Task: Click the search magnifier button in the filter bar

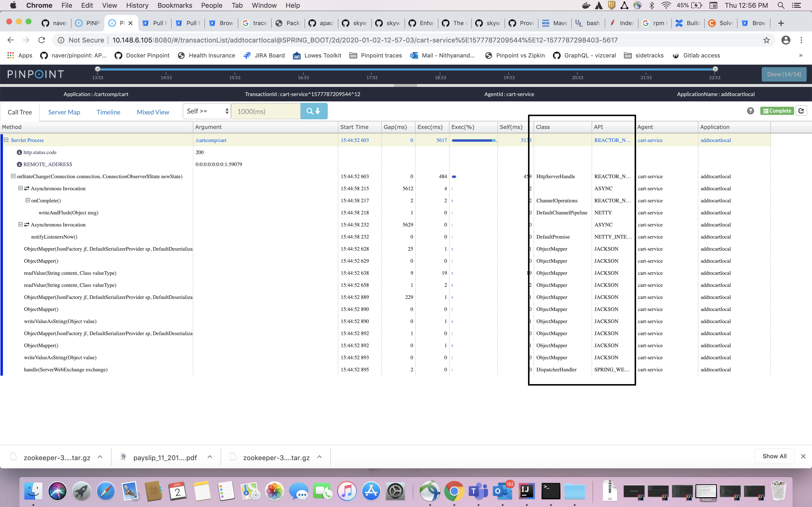Action: tap(313, 111)
